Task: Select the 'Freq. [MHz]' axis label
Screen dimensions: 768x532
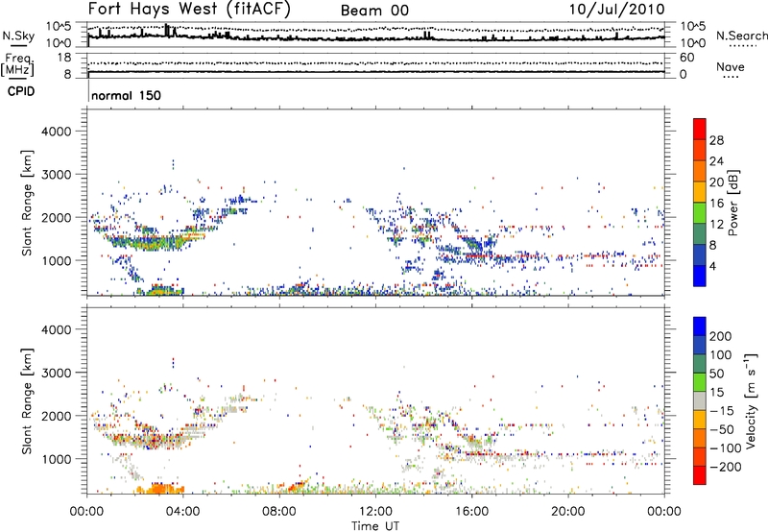Action: [x=17, y=65]
